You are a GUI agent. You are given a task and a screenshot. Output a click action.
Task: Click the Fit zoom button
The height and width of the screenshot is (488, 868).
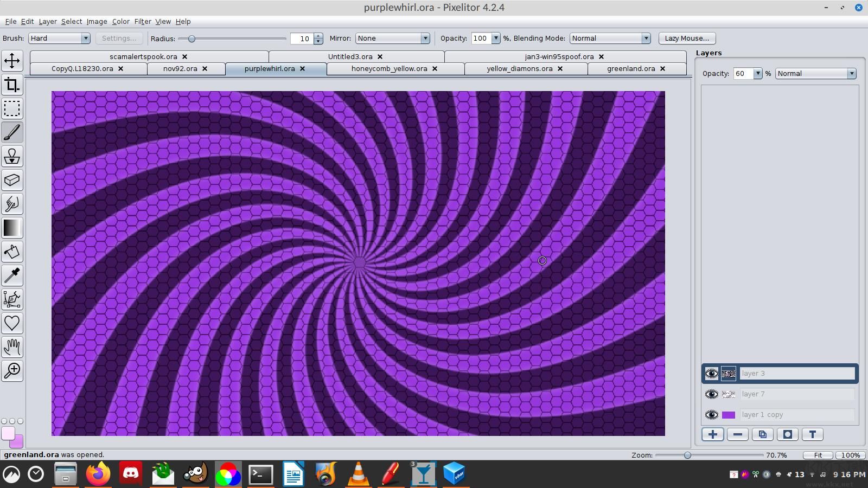point(818,455)
